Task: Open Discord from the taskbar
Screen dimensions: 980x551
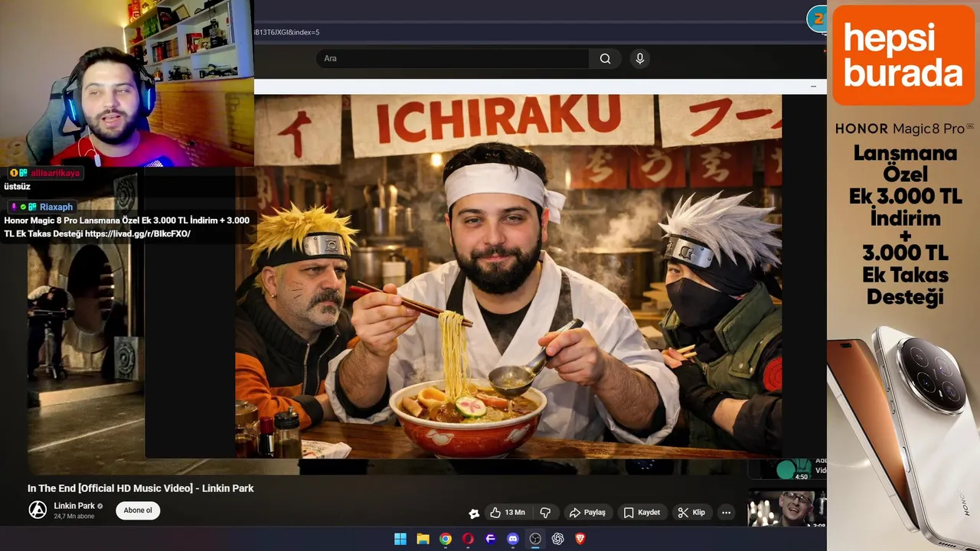Action: (x=513, y=539)
